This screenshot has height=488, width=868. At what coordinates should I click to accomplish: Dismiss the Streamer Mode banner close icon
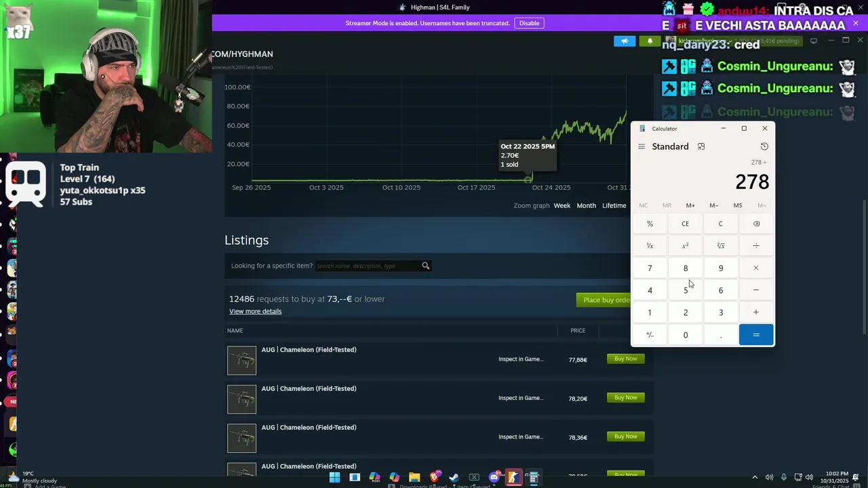[856, 24]
